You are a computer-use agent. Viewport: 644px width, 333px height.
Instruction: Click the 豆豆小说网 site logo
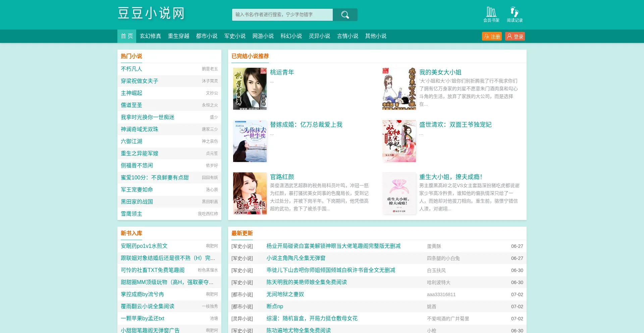pyautogui.click(x=151, y=13)
